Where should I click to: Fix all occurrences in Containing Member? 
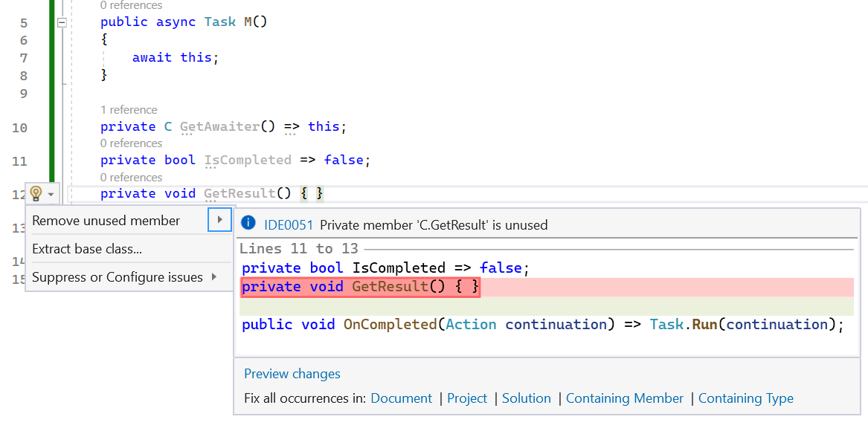pos(624,398)
